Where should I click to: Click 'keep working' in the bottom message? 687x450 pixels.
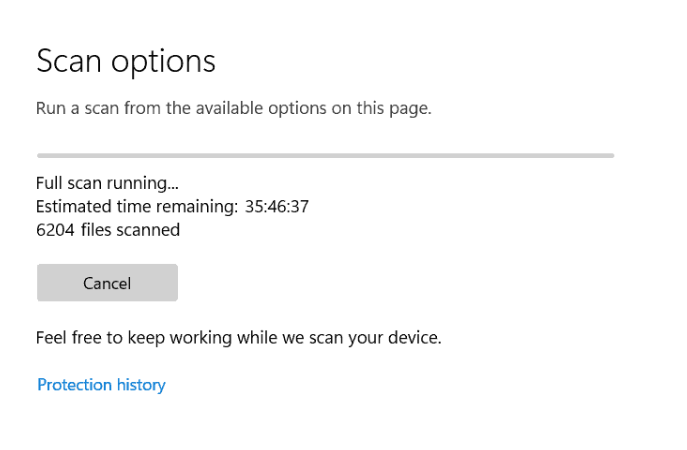point(180,338)
